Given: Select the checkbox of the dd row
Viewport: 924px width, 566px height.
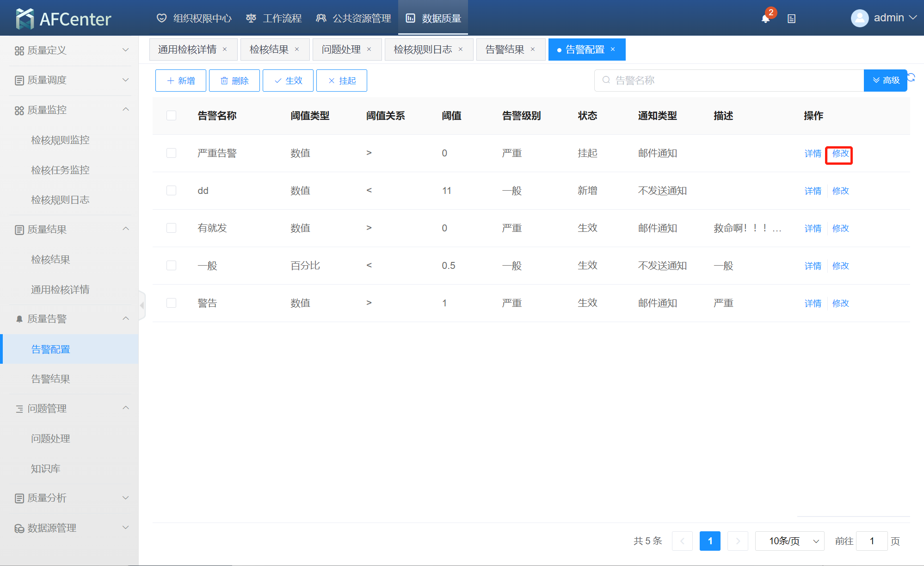Looking at the screenshot, I should [x=171, y=191].
